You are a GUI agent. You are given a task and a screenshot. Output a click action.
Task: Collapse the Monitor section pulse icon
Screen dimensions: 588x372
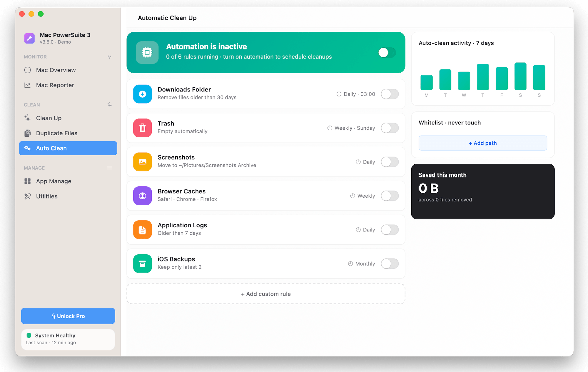[109, 57]
